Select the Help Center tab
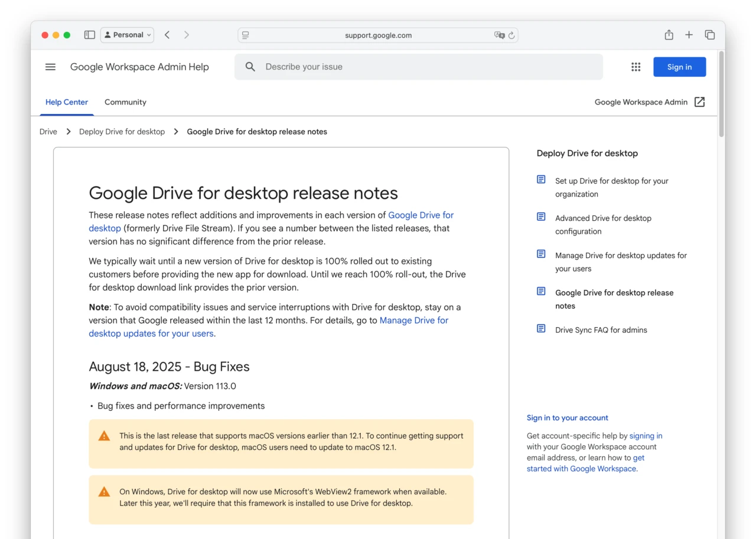Image resolution: width=756 pixels, height=539 pixels. (x=67, y=102)
